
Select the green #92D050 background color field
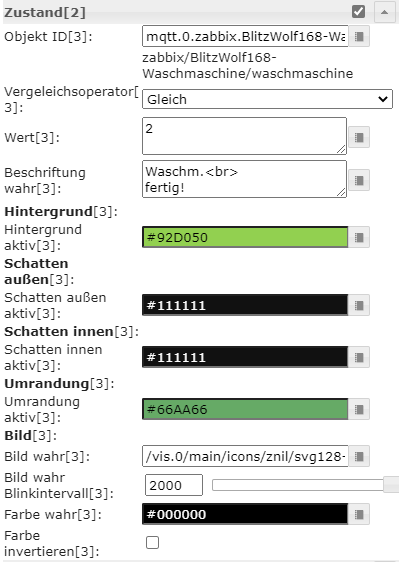245,237
